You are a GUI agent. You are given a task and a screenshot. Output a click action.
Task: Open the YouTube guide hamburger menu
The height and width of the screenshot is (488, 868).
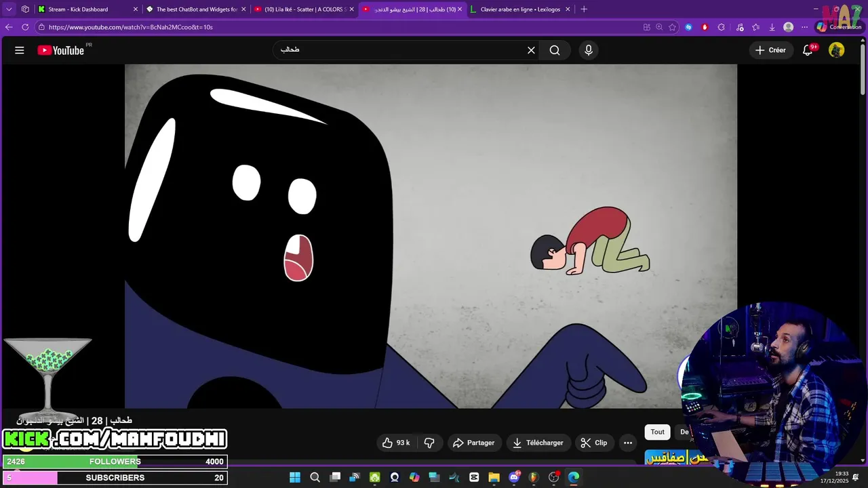click(20, 50)
